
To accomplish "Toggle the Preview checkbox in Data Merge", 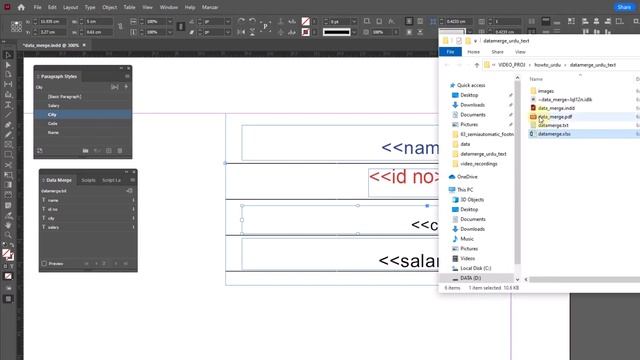I will point(44,264).
